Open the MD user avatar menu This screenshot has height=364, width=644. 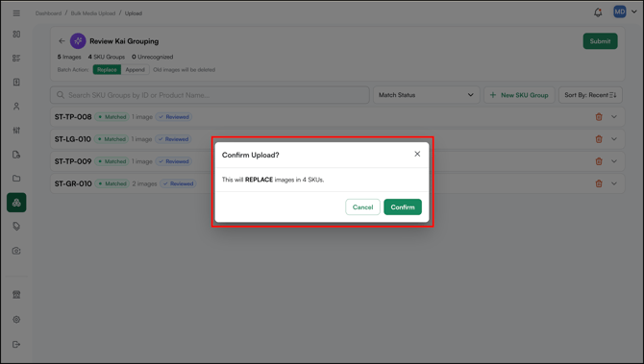(x=619, y=12)
